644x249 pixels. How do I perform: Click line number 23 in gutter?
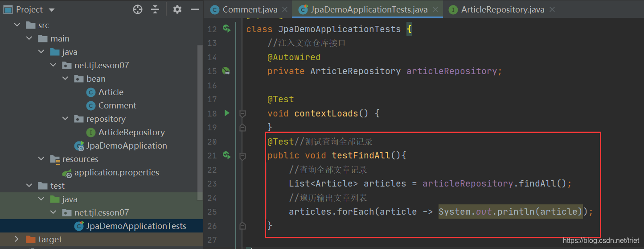212,183
